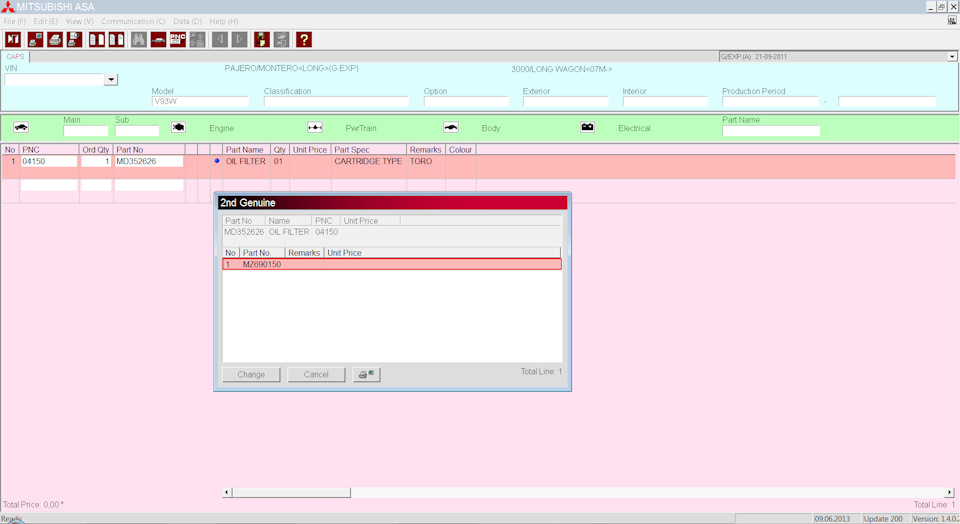Click the Cancel button in 2nd Genuine dialog
The height and width of the screenshot is (524, 960).
coord(316,374)
